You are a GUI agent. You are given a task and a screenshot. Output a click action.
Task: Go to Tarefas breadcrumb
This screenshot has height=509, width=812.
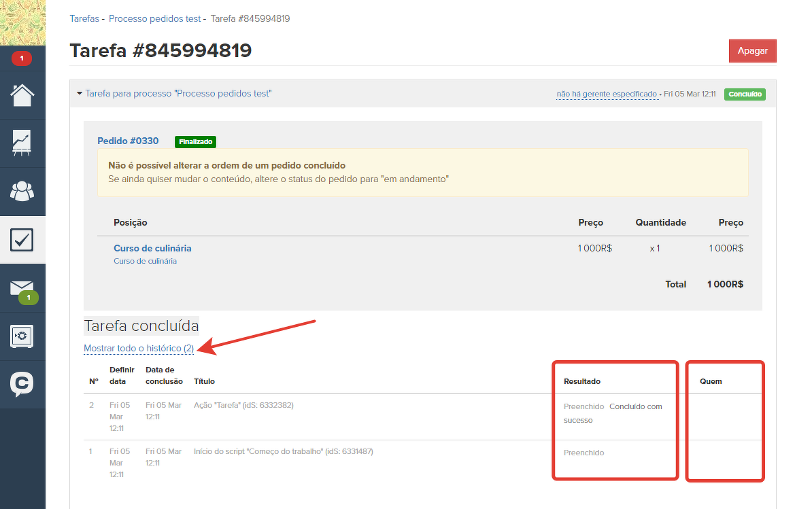click(x=84, y=18)
